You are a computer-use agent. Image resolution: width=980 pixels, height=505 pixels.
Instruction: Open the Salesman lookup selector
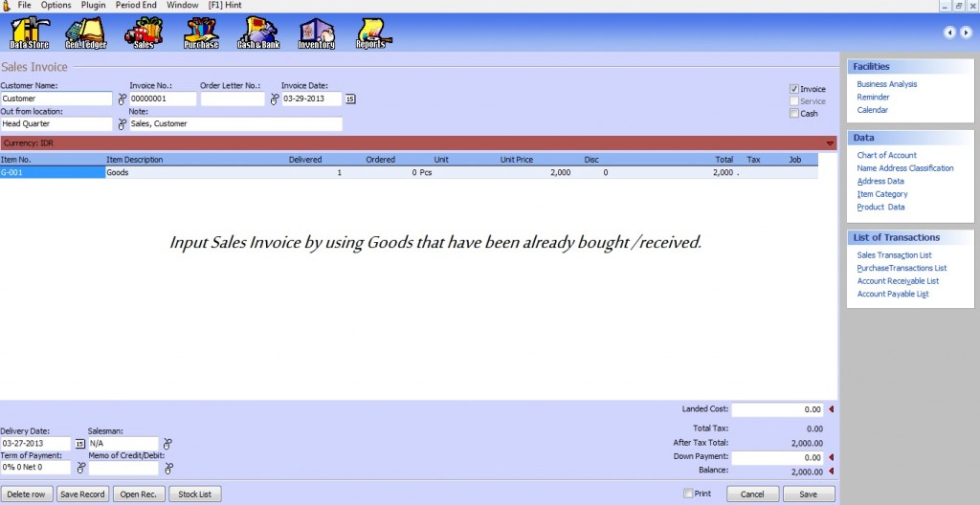click(x=167, y=444)
